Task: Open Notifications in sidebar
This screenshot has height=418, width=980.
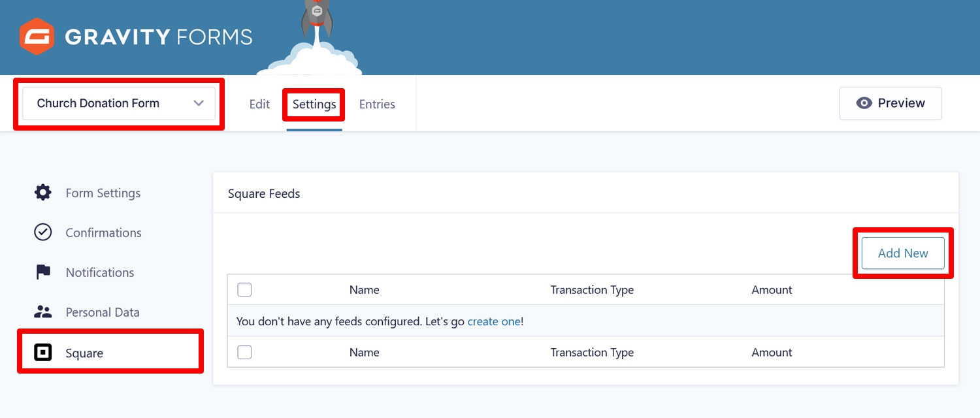Action: coord(100,272)
